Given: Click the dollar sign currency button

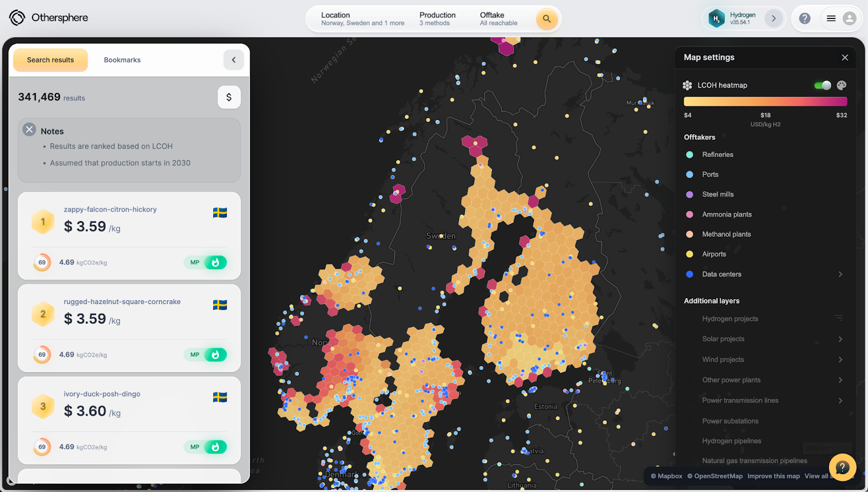Looking at the screenshot, I should (x=229, y=97).
